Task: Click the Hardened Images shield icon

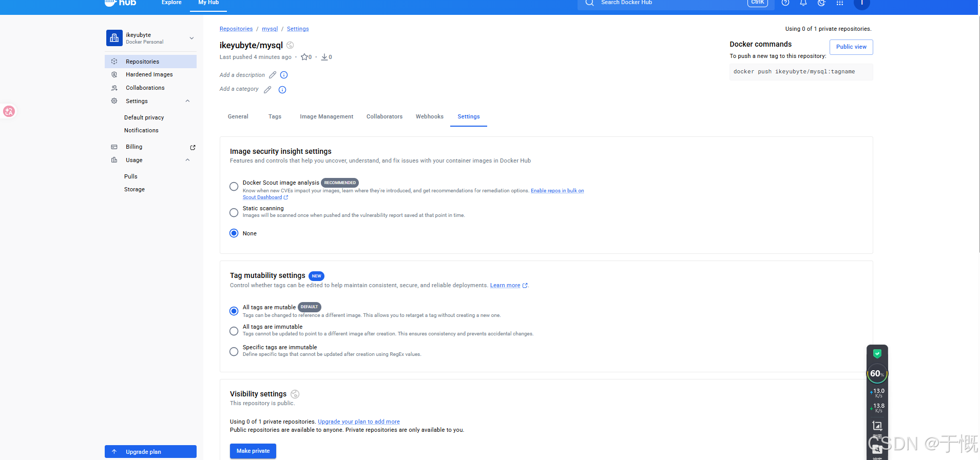Action: 114,74
